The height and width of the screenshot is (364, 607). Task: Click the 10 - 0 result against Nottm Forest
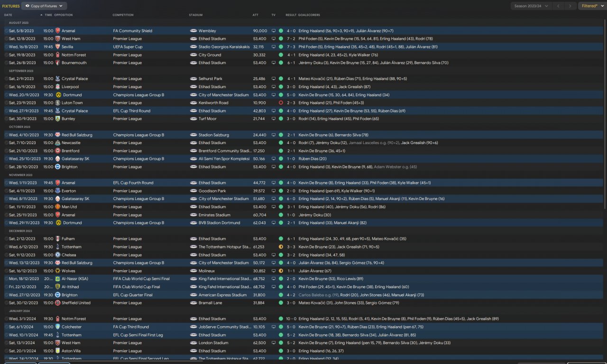pyautogui.click(x=291, y=318)
